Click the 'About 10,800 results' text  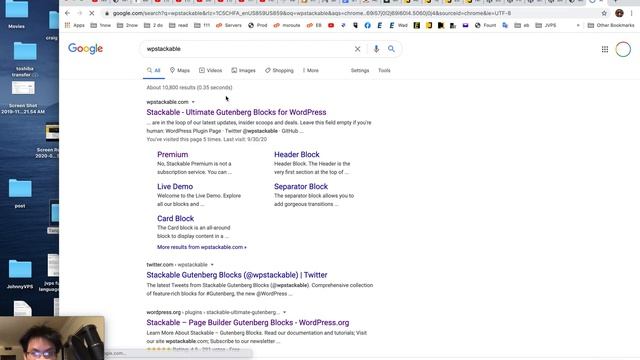click(189, 88)
